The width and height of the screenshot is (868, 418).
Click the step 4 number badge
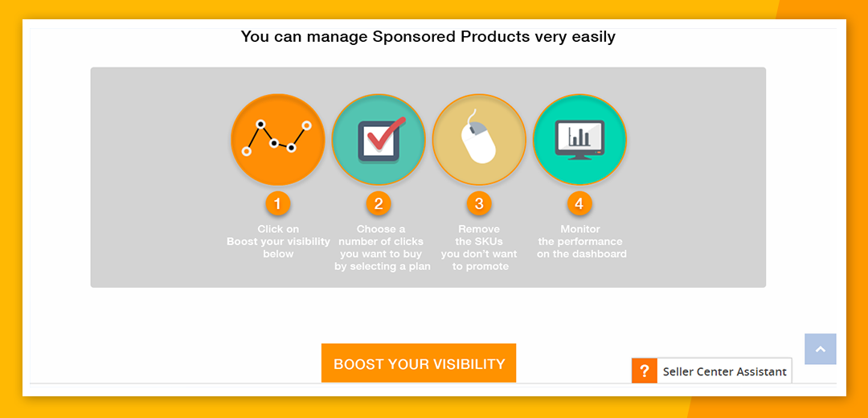pyautogui.click(x=579, y=203)
